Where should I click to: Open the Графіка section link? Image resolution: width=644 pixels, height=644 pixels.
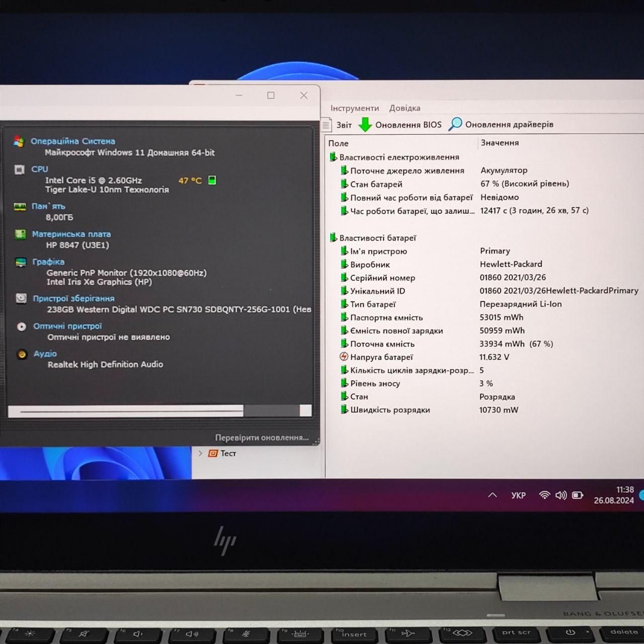48,262
